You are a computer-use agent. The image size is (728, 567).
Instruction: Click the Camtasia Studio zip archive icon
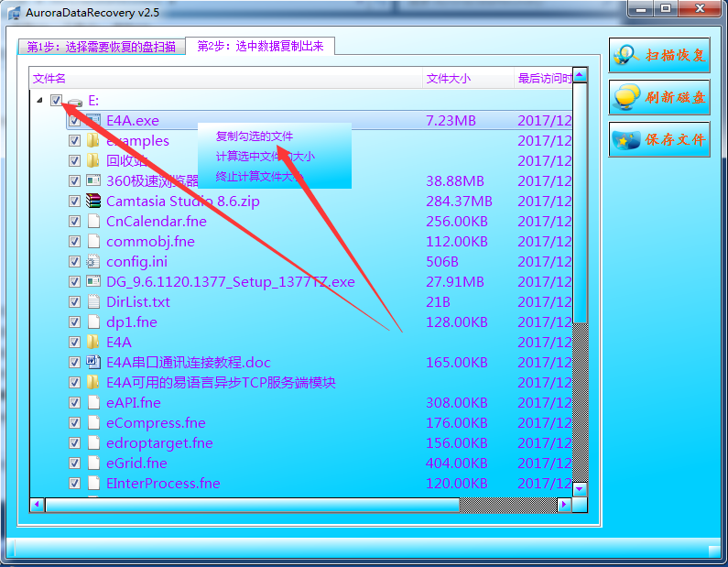coord(93,202)
